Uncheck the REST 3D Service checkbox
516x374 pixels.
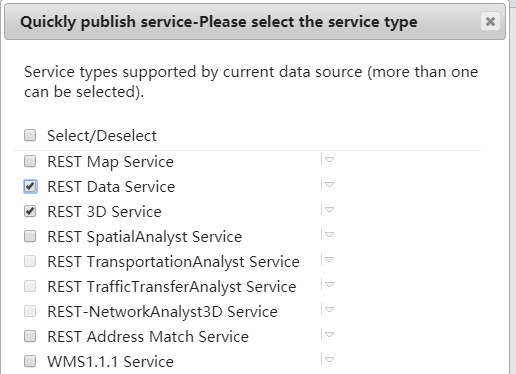30,211
